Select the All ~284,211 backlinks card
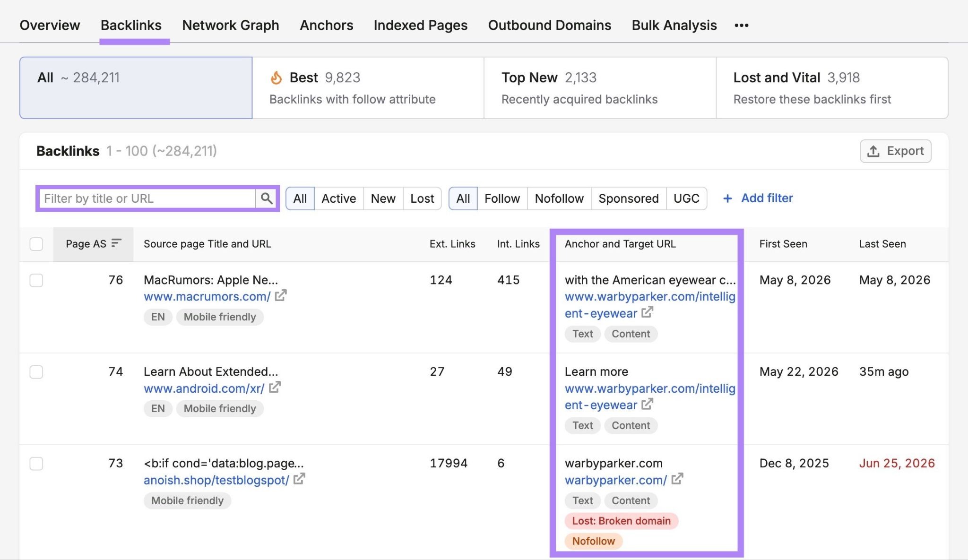 (x=136, y=88)
